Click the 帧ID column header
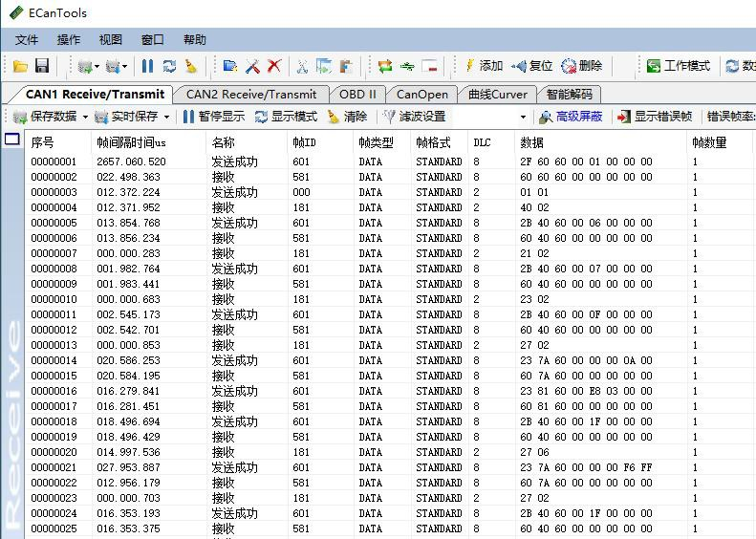This screenshot has height=539, width=756. (304, 142)
